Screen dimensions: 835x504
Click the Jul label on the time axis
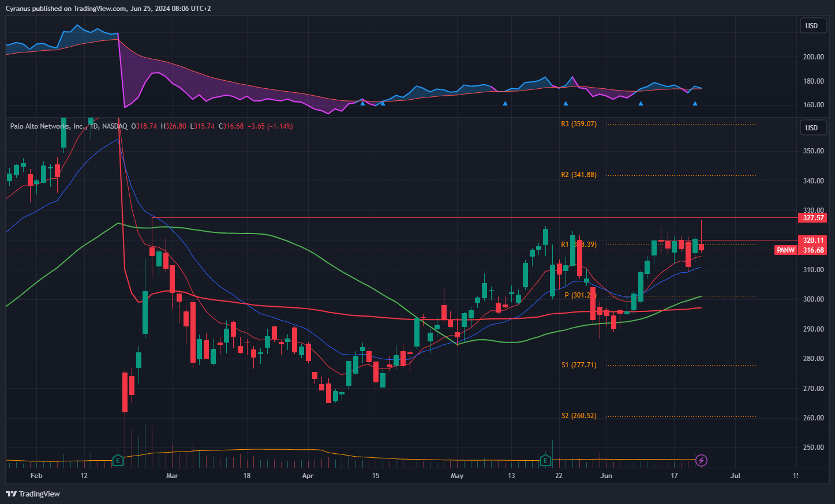pyautogui.click(x=735, y=476)
